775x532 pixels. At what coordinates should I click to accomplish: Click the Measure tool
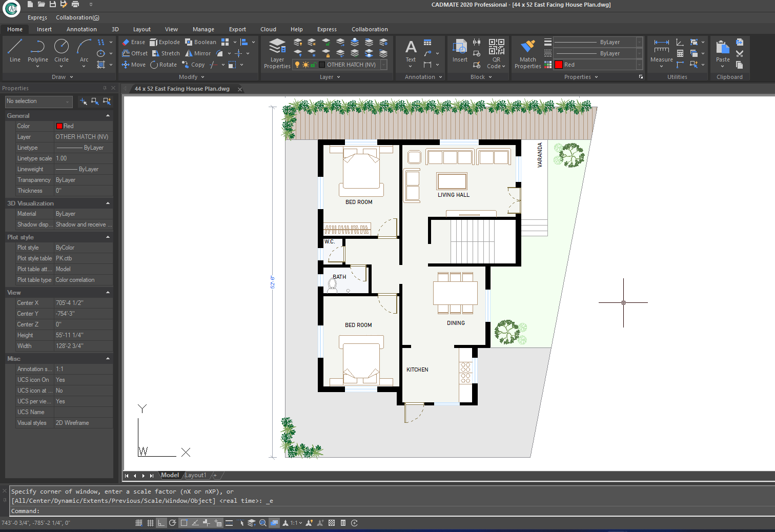pyautogui.click(x=662, y=50)
